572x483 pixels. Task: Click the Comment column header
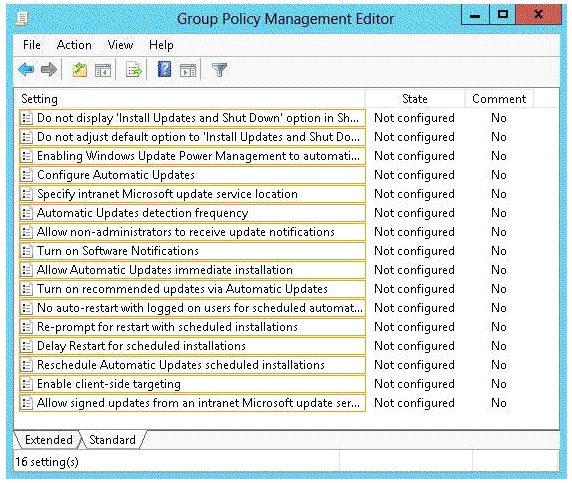click(499, 99)
